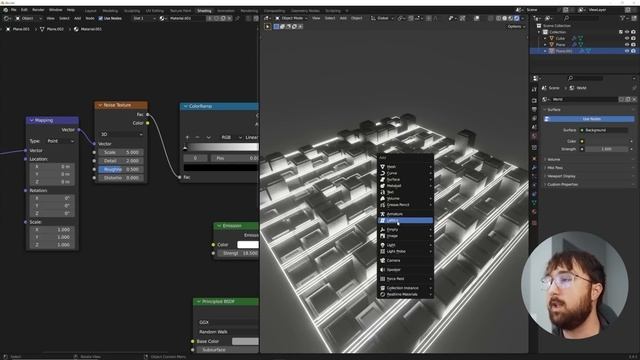Switch to the Animation workspace tab

[x=226, y=11]
